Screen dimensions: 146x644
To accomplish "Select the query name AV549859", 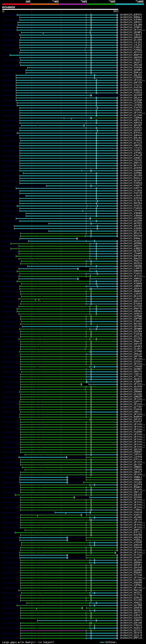I will 8,8.
